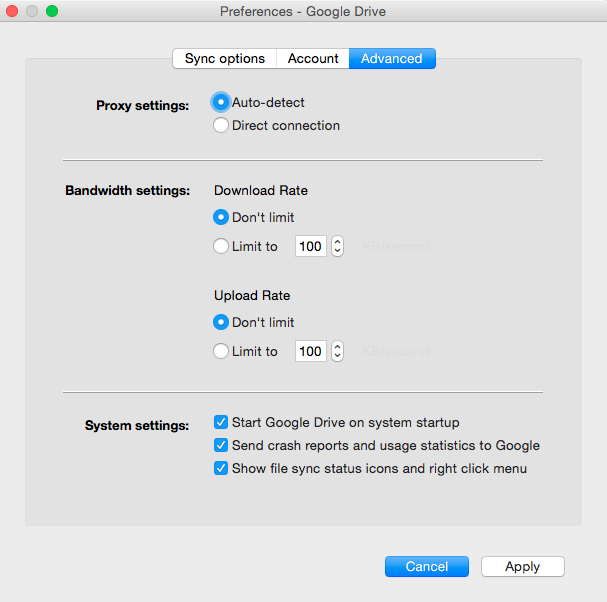This screenshot has width=607, height=602.
Task: Click the System settings label
Action: (x=137, y=425)
